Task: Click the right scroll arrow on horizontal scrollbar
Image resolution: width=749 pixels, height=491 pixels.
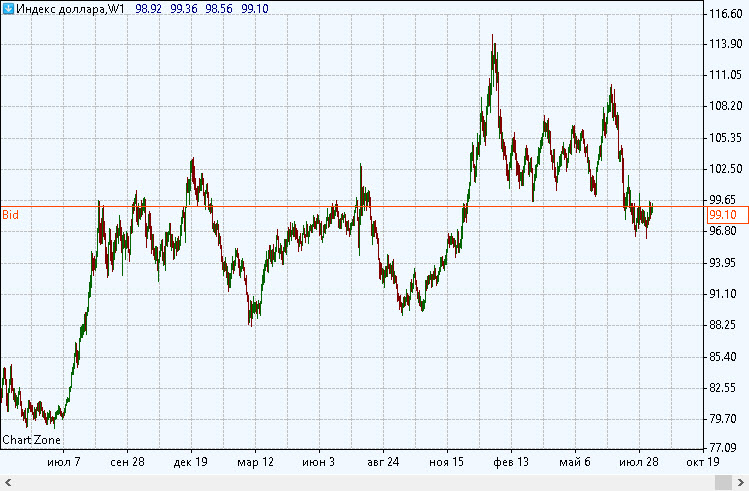Action: click(742, 483)
